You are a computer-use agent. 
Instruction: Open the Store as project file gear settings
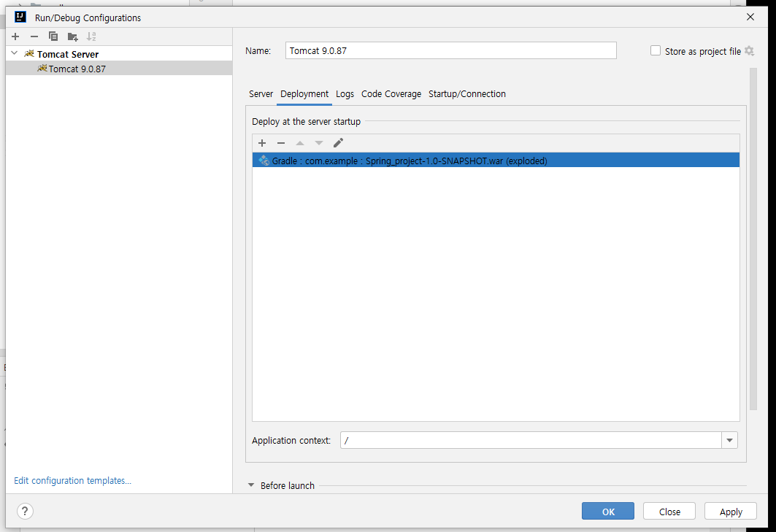click(x=749, y=51)
